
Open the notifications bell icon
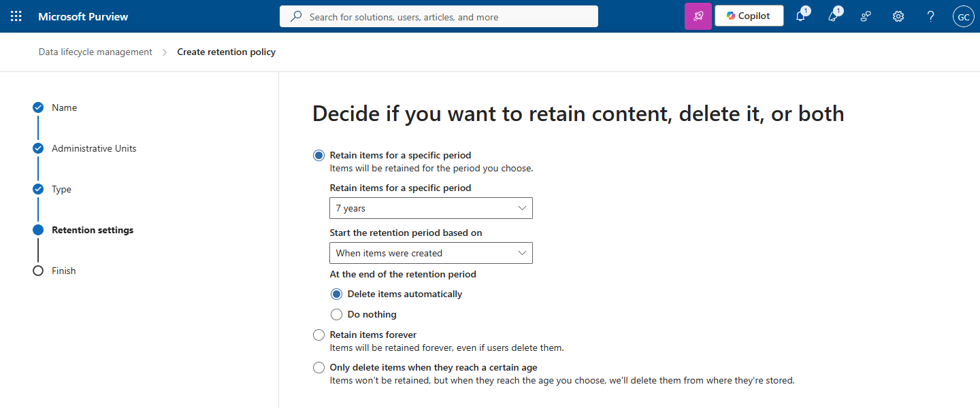(800, 16)
